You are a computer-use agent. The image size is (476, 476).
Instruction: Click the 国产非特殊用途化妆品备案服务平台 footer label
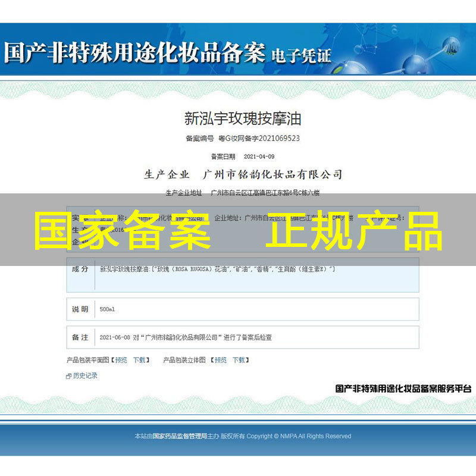(x=403, y=389)
